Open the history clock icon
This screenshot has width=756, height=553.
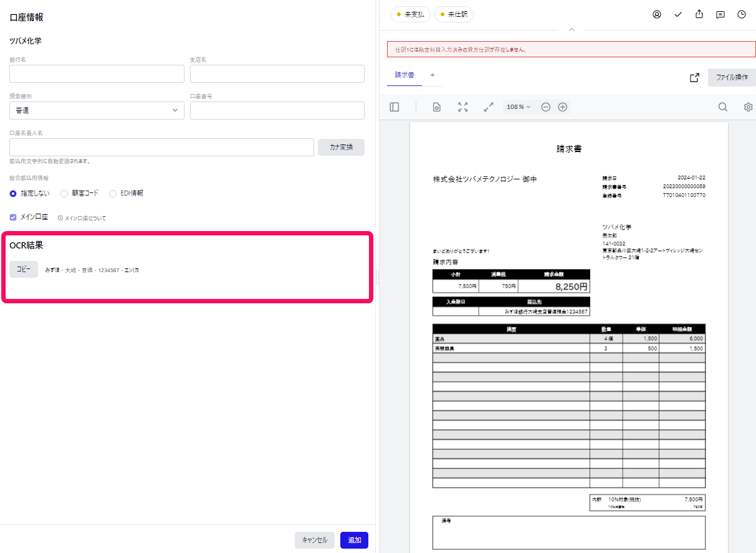point(742,14)
